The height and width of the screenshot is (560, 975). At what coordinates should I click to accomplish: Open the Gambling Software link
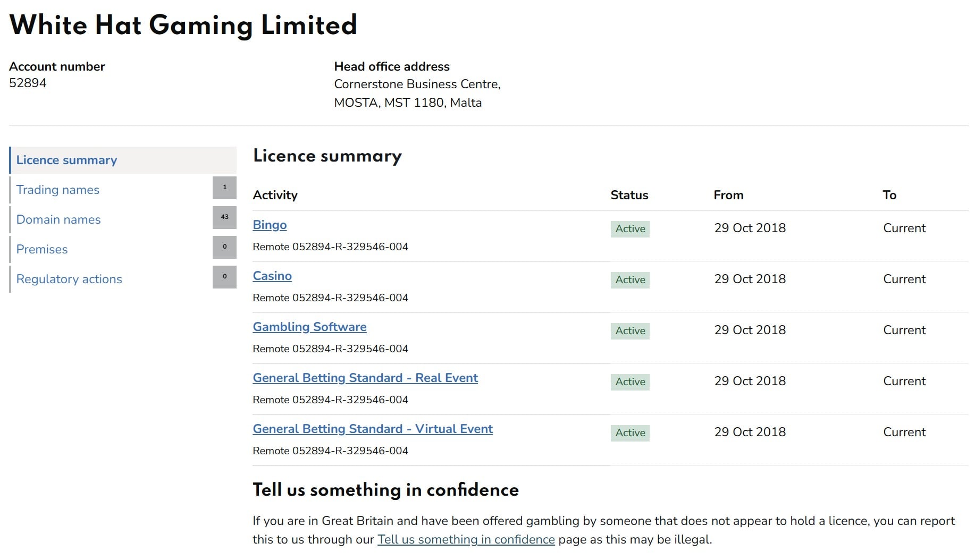coord(309,327)
